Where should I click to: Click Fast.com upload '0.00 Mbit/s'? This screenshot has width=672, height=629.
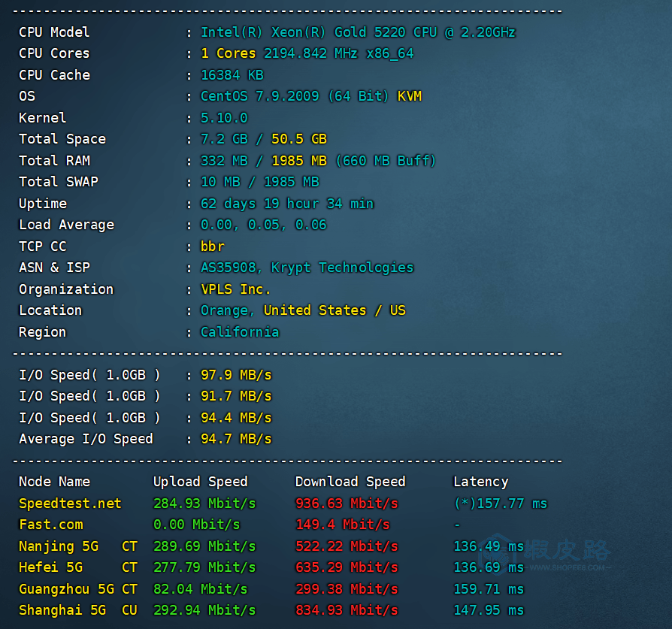click(197, 525)
